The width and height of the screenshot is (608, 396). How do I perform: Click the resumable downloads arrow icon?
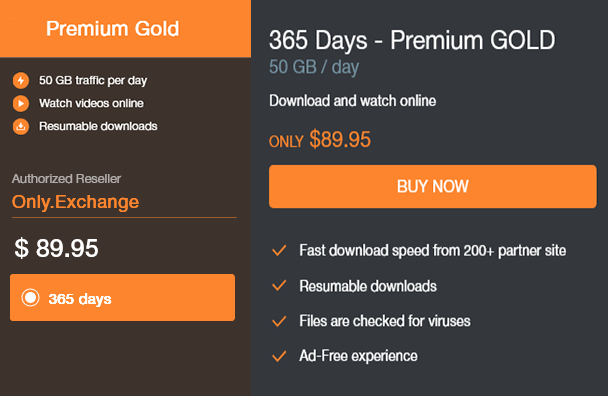pos(21,126)
